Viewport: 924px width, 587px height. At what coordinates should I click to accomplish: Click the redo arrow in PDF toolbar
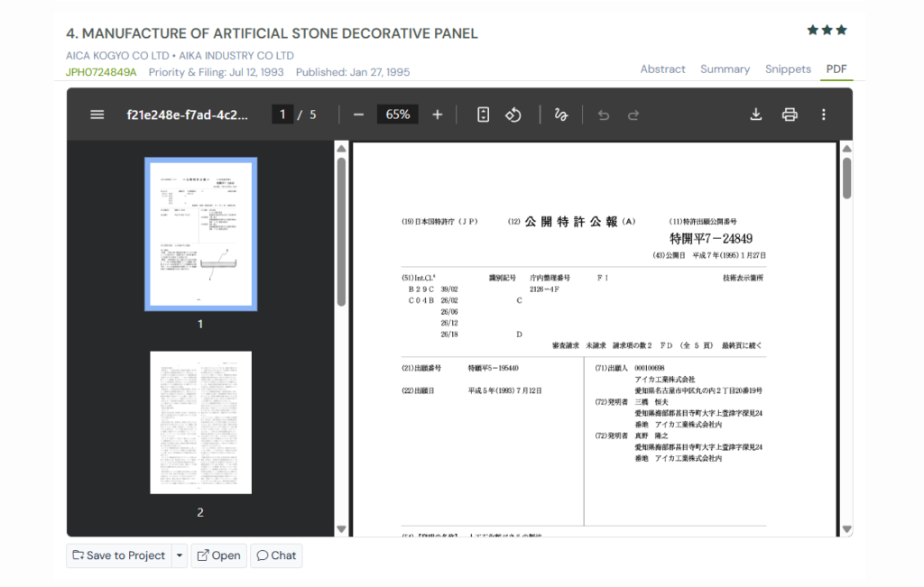(633, 114)
